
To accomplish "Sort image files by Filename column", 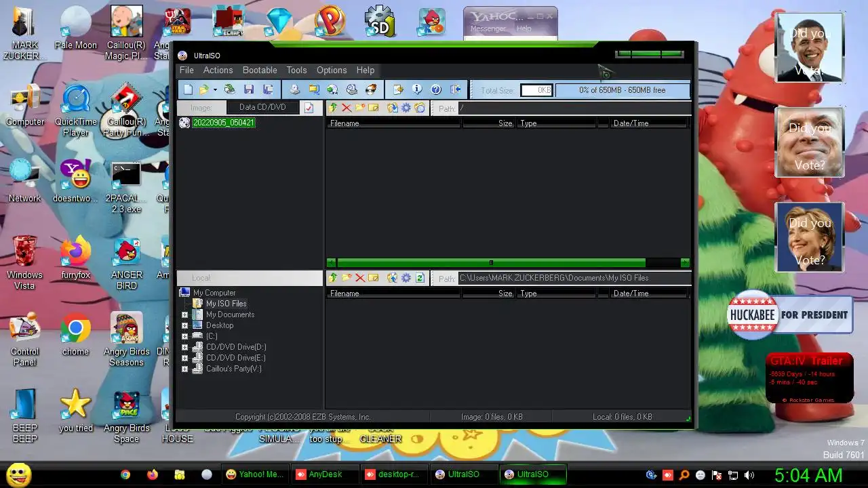I will point(393,123).
